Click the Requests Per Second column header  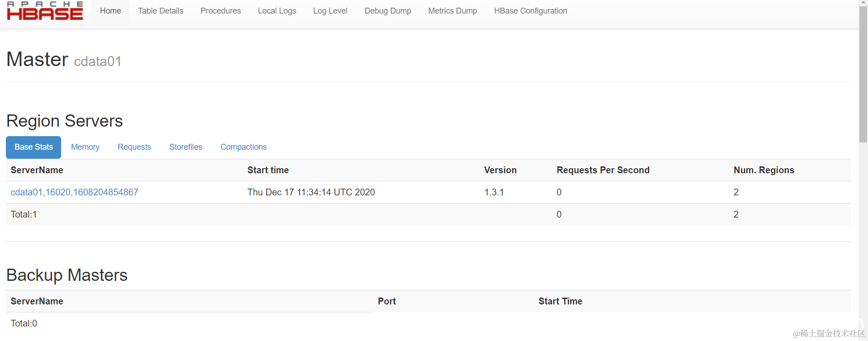tap(603, 170)
